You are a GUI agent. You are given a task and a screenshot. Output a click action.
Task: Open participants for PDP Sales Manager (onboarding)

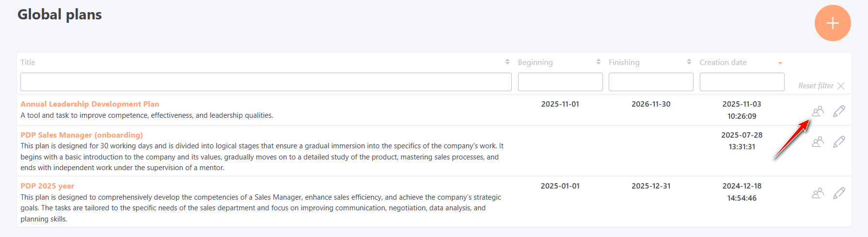point(818,142)
